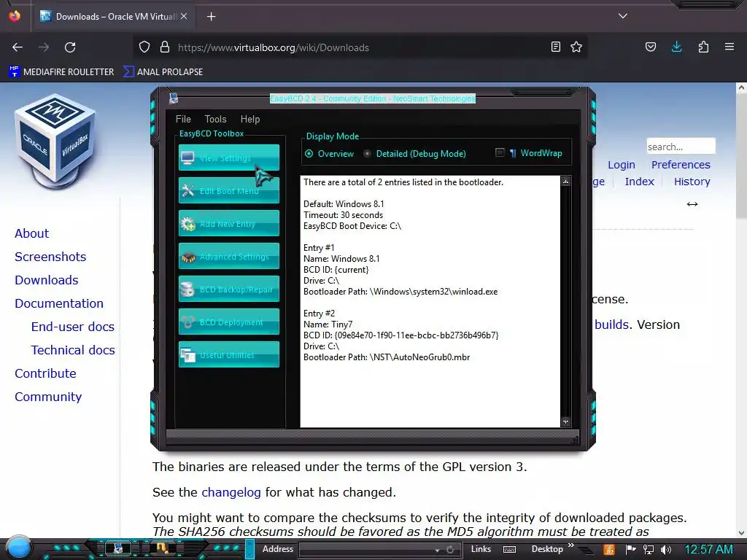Open the MEDIAFIRE ROULETTER bookmark
This screenshot has height=560, width=747.
click(61, 72)
